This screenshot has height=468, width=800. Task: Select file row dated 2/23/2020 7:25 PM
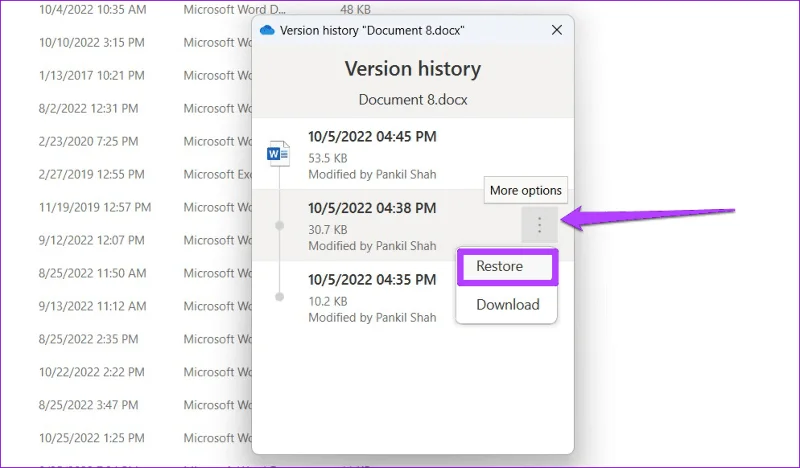pyautogui.click(x=145, y=141)
